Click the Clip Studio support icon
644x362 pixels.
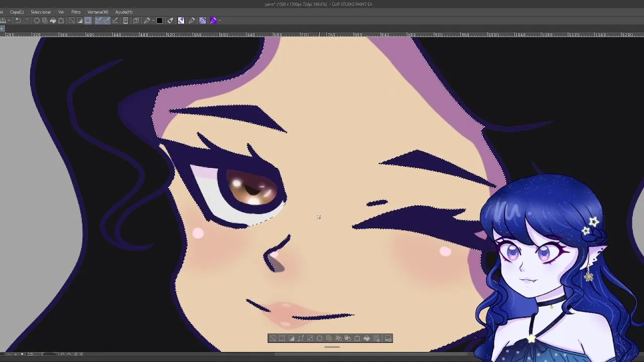pyautogui.click(x=136, y=21)
